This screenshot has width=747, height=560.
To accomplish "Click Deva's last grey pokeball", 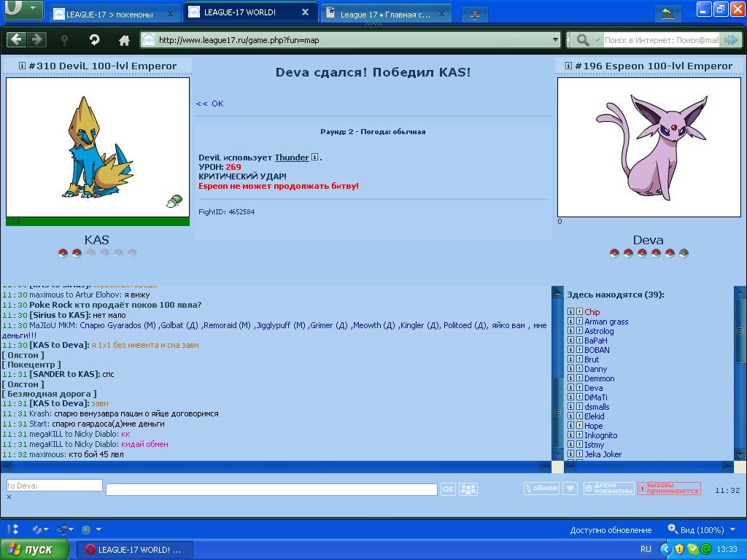I will point(684,253).
